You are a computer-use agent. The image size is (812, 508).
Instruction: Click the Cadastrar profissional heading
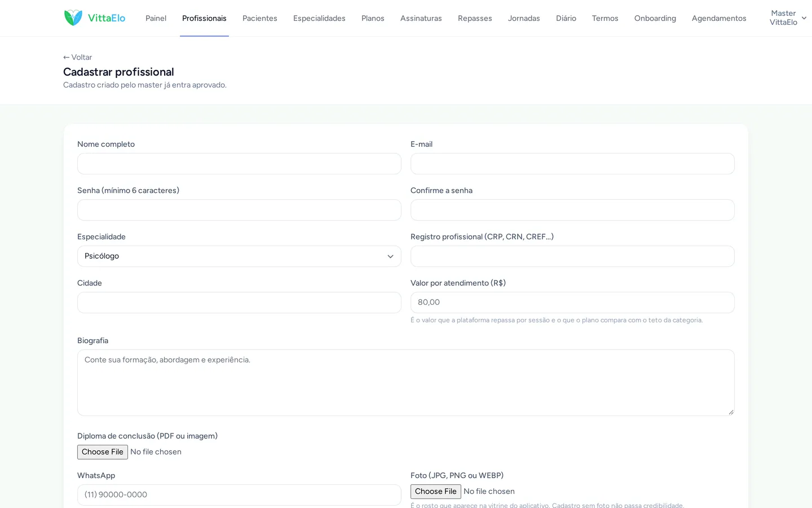[x=118, y=72]
